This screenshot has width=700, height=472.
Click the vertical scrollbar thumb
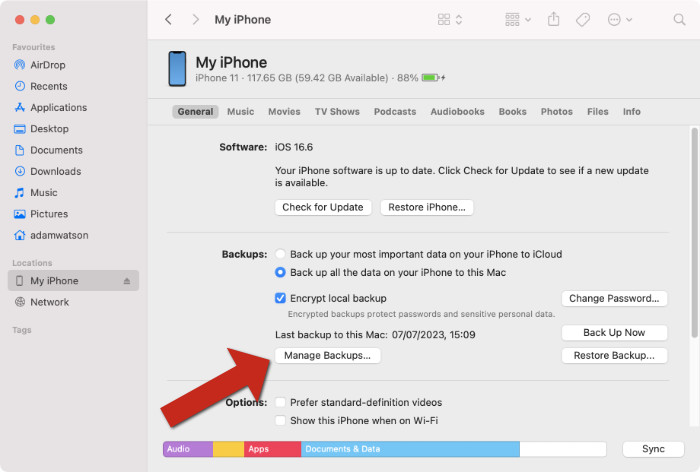coord(694,232)
